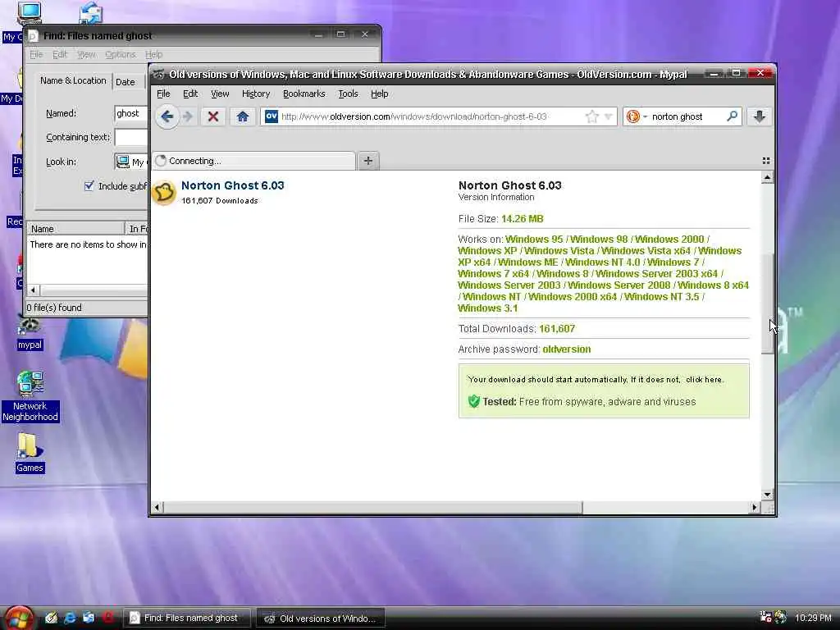Open the URL history dropdown arrow

coord(608,116)
